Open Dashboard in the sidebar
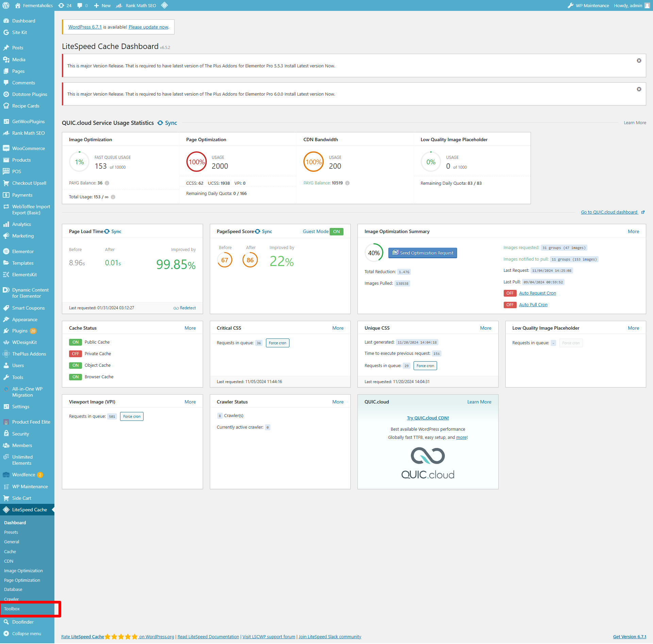The width and height of the screenshot is (653, 644). pyautogui.click(x=27, y=21)
